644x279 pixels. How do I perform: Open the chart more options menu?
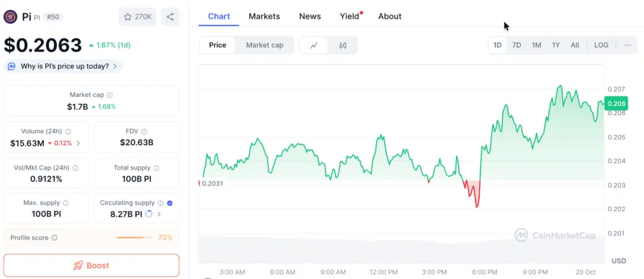click(x=628, y=45)
